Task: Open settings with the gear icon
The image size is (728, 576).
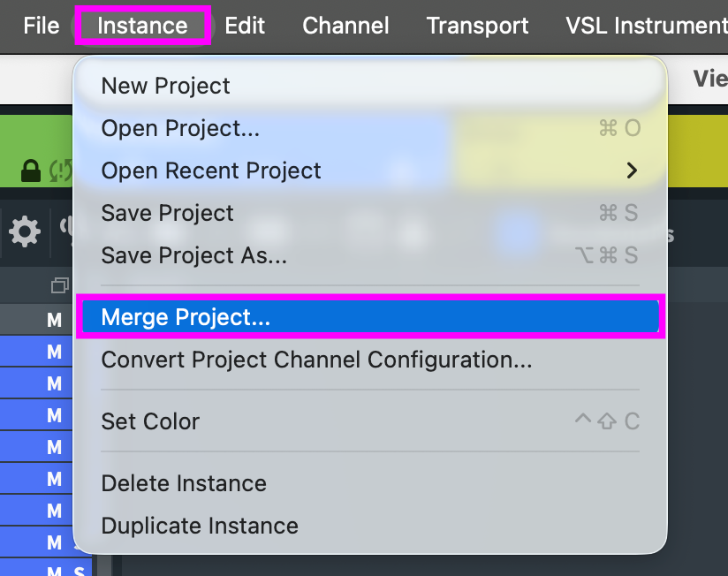Action: (24, 232)
